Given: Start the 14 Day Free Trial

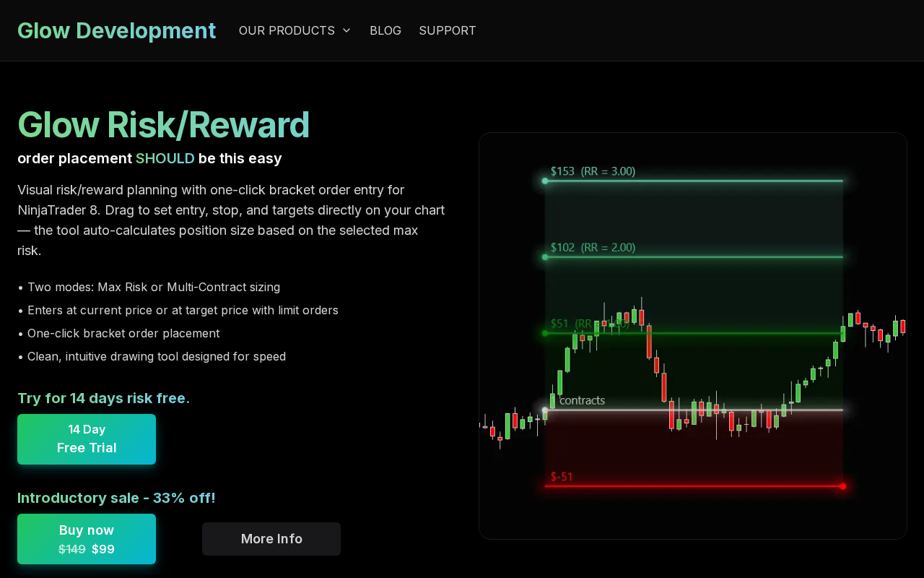Looking at the screenshot, I should point(87,439).
